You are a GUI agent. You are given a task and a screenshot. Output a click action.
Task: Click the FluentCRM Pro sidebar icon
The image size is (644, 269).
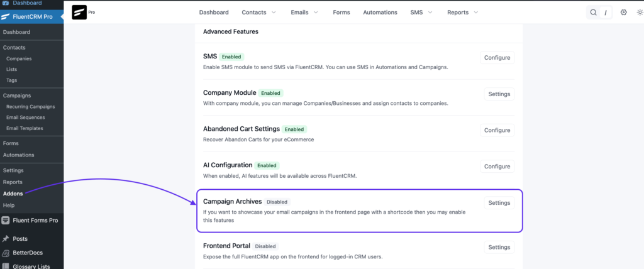(x=6, y=17)
